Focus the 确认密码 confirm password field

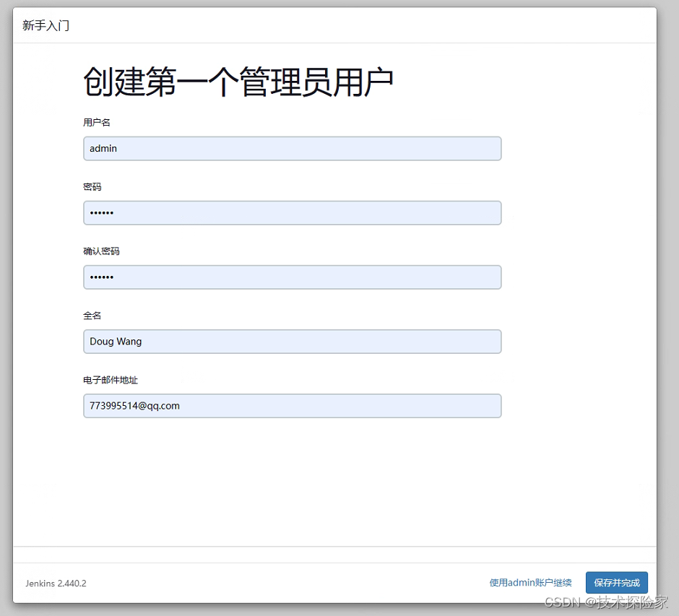(x=293, y=277)
